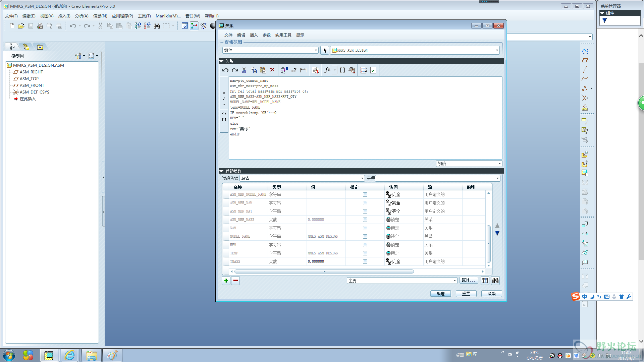Open the 工具(T) menu in the main window
644x362 pixels.
[x=144, y=16]
